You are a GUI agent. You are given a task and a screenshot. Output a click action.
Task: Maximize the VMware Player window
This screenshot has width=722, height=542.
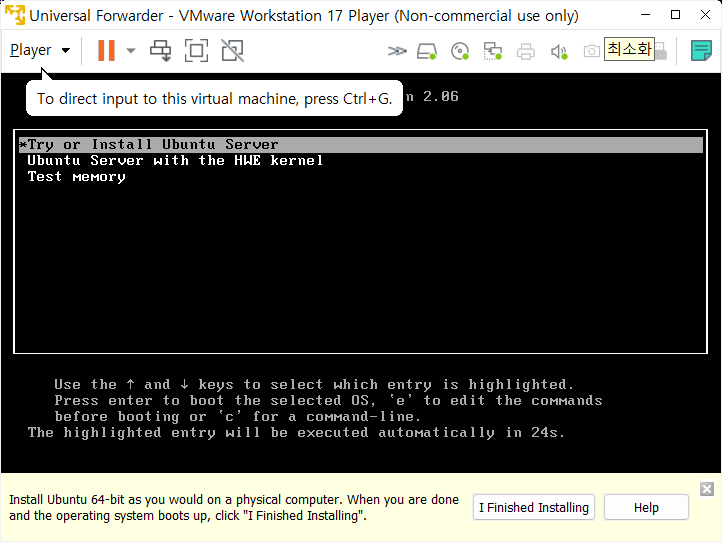[x=675, y=15]
